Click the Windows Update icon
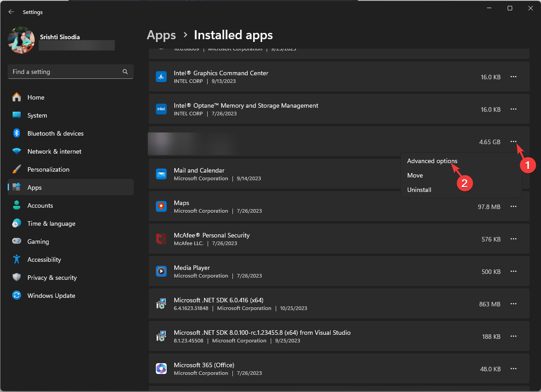 (x=17, y=296)
